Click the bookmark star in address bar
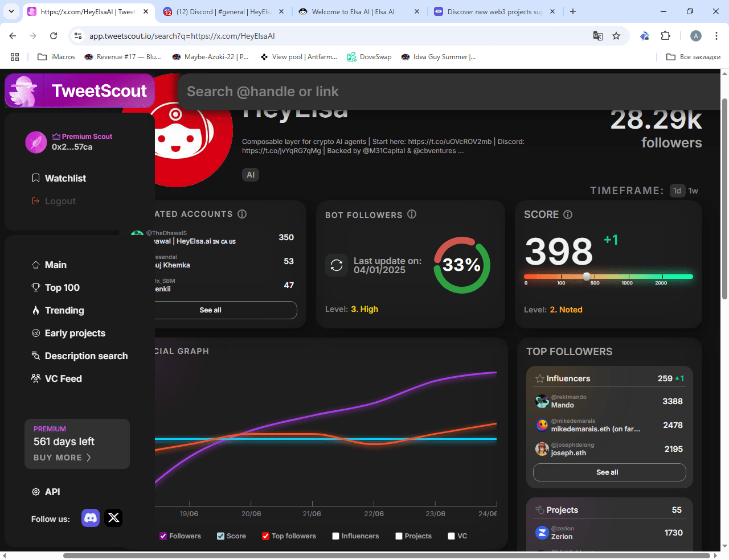This screenshot has width=729, height=560. [616, 36]
